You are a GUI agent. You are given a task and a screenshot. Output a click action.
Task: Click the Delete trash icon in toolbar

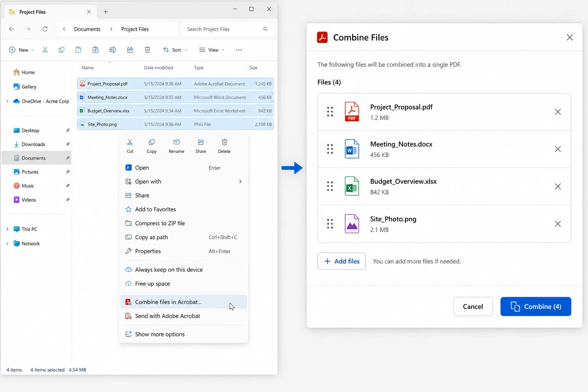click(x=147, y=50)
